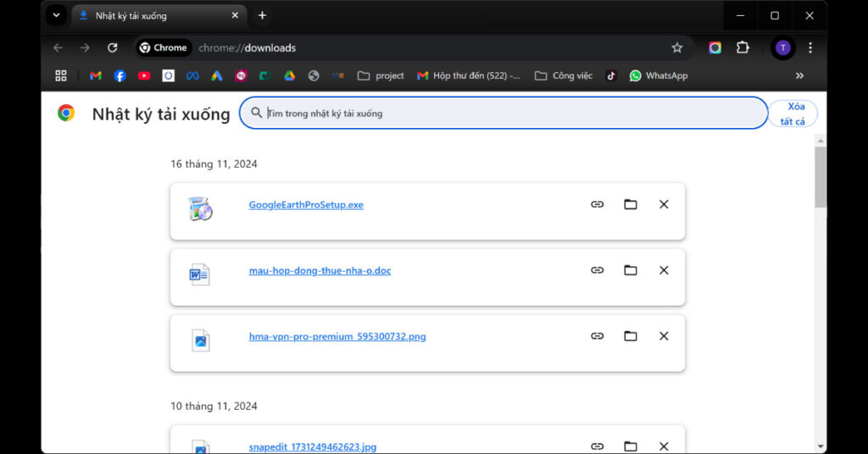The height and width of the screenshot is (454, 868).
Task: Open hma-vpn-pro-premium_595300732.png link
Action: click(337, 336)
